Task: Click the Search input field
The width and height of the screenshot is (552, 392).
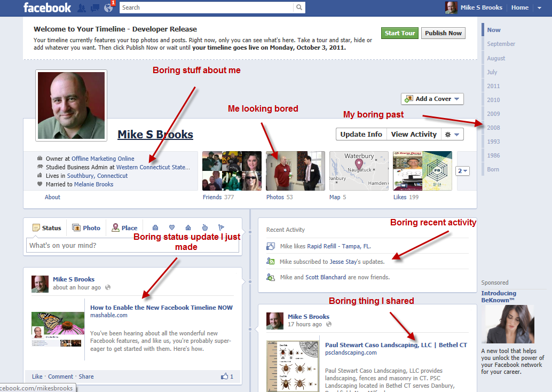Action: pos(206,7)
